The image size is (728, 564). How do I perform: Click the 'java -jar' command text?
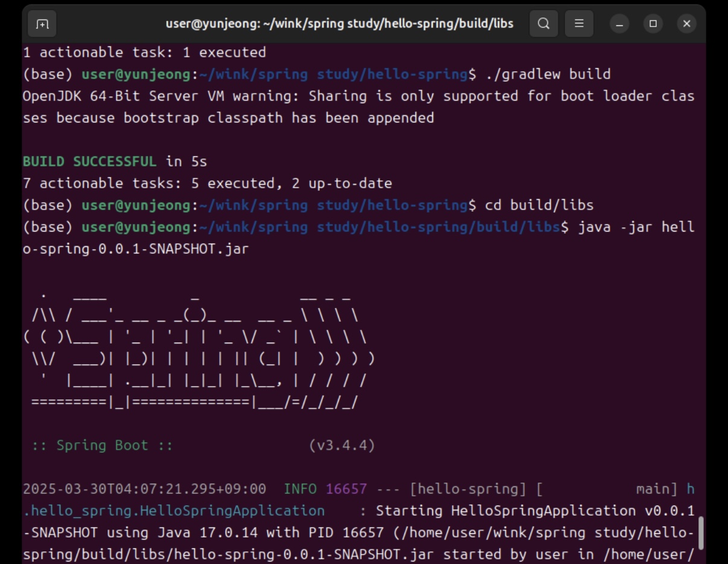[616, 227]
